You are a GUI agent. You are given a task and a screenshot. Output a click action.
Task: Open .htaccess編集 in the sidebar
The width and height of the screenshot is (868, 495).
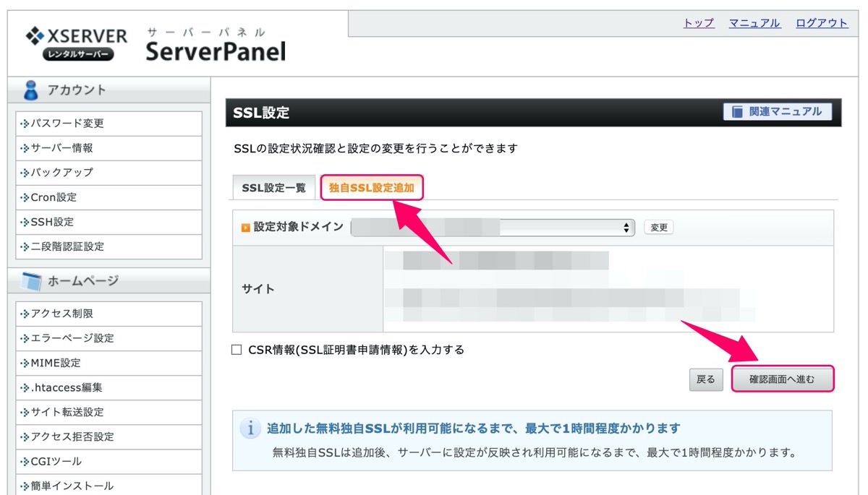(x=109, y=387)
